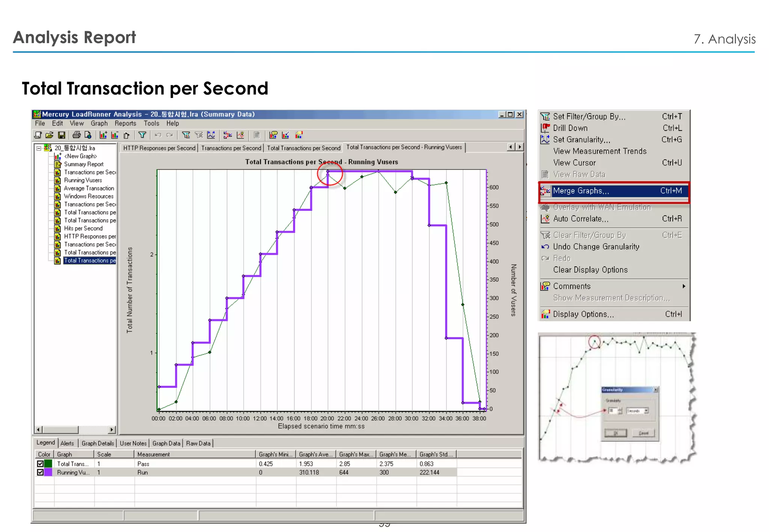The image size is (769, 532).
Task: Open the Graph Data tab
Action: pos(166,443)
